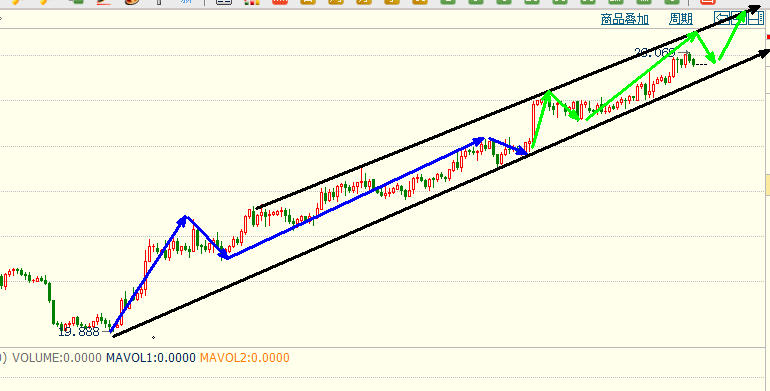Click the colorful bar chart toolbar icon
Image resolution: width=770 pixels, height=391 pixels.
coord(251,1)
